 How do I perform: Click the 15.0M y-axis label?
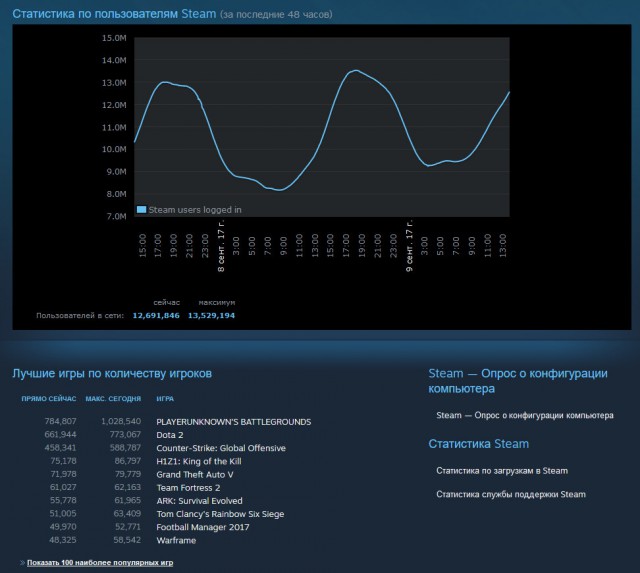coord(114,38)
